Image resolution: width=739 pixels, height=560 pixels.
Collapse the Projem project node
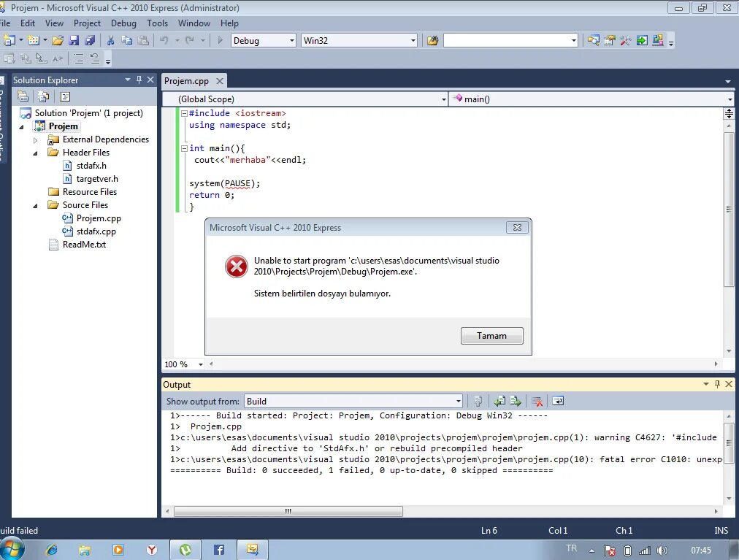(21, 127)
